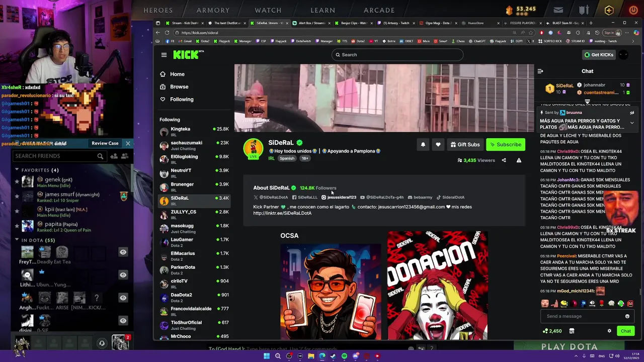Collapse chat with the arrow icon
This screenshot has height=362, width=644.
pos(540,71)
